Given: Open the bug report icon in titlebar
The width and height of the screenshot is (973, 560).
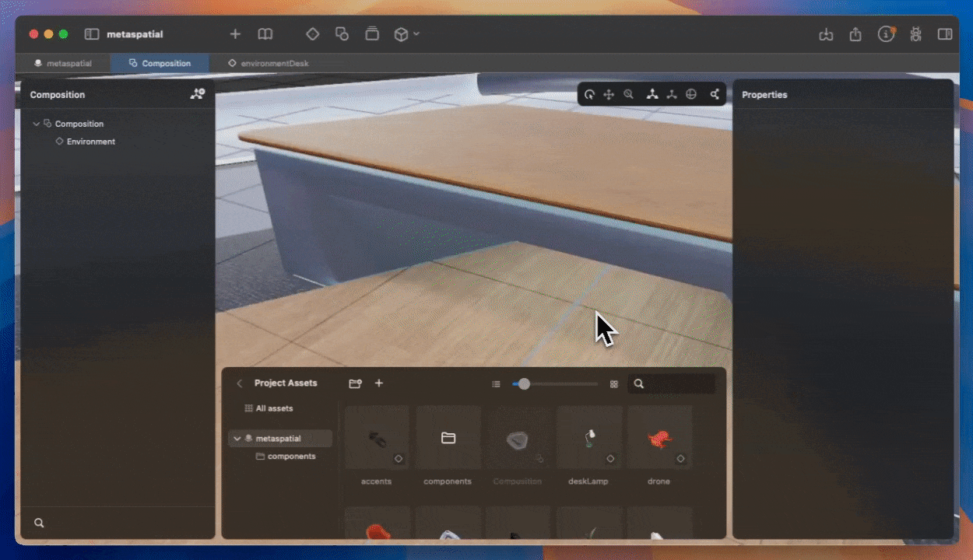Looking at the screenshot, I should tap(915, 34).
